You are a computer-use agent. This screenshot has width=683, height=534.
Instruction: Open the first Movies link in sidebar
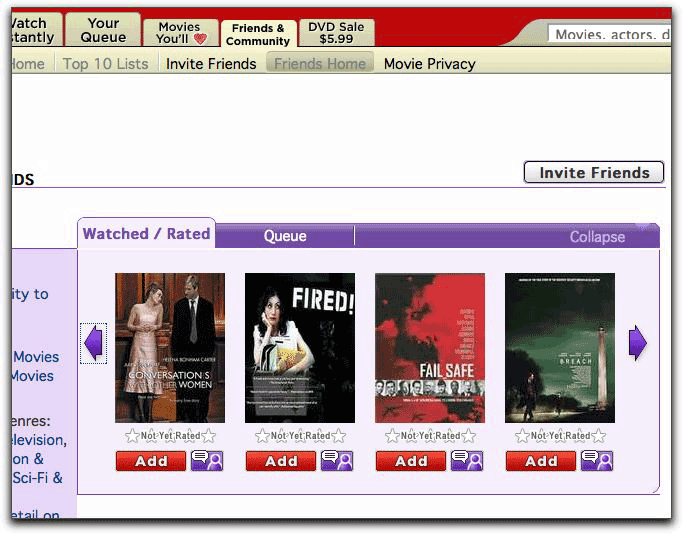pyautogui.click(x=36, y=357)
